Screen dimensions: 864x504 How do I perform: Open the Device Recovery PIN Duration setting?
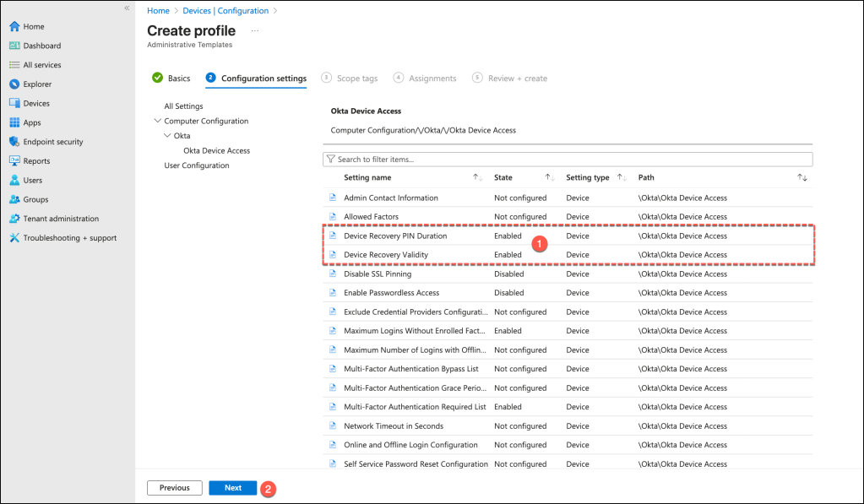[395, 236]
